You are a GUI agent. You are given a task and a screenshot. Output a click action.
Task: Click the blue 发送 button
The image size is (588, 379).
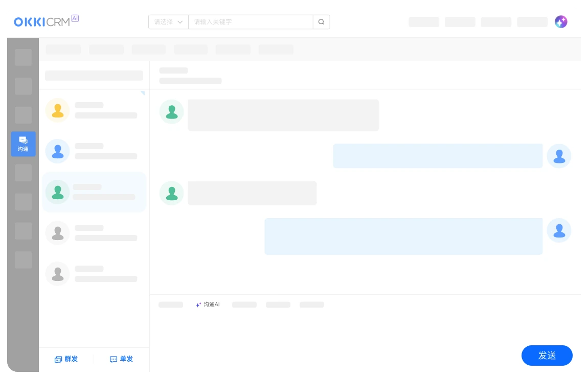click(547, 356)
